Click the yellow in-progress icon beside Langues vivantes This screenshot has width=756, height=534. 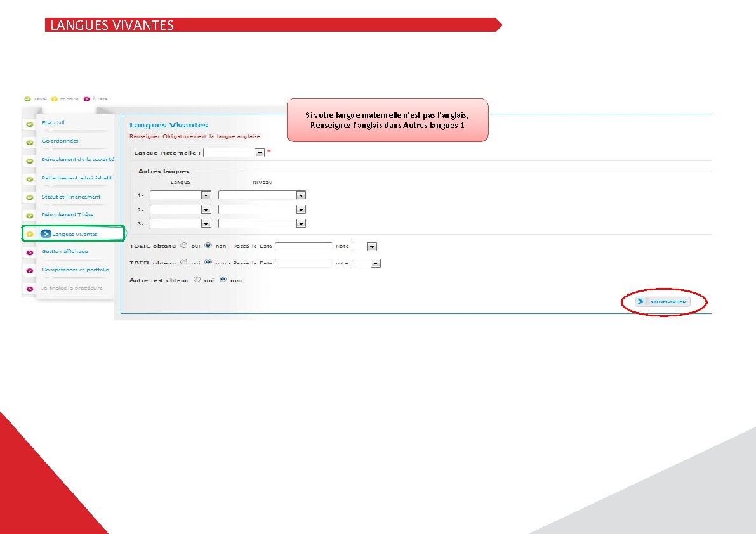pos(29,234)
